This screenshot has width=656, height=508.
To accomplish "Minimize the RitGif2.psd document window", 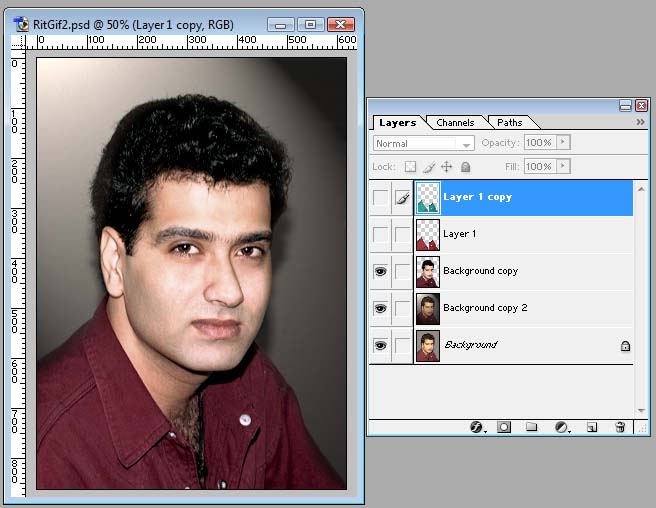I will 281,24.
